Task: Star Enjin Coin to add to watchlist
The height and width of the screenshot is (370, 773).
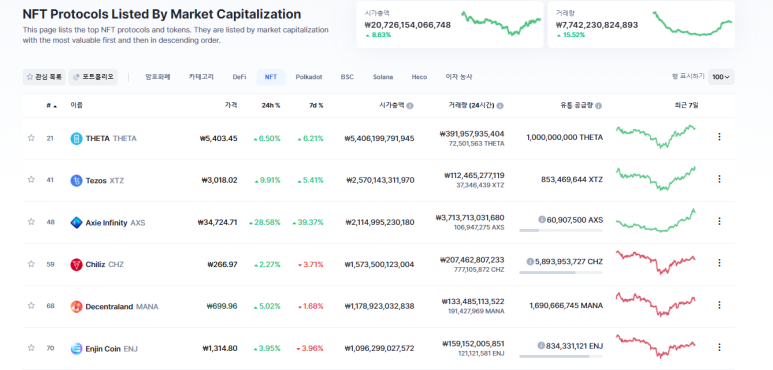Action: 31,348
